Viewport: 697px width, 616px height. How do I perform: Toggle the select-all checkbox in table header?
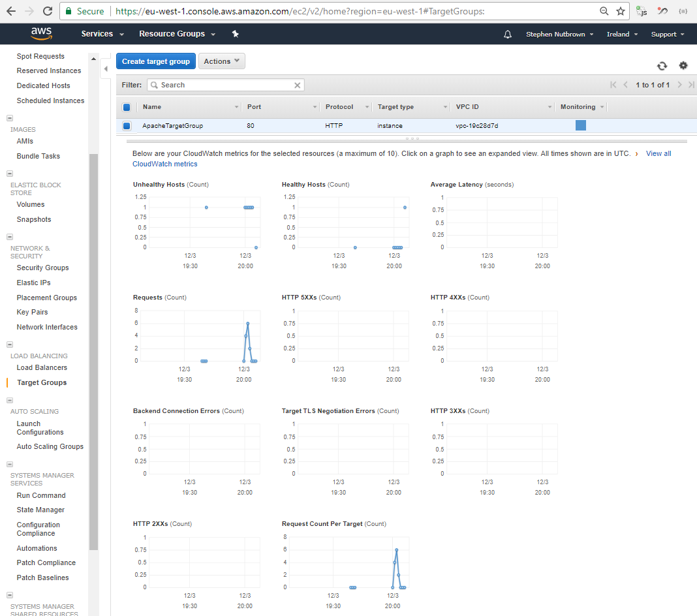(127, 107)
